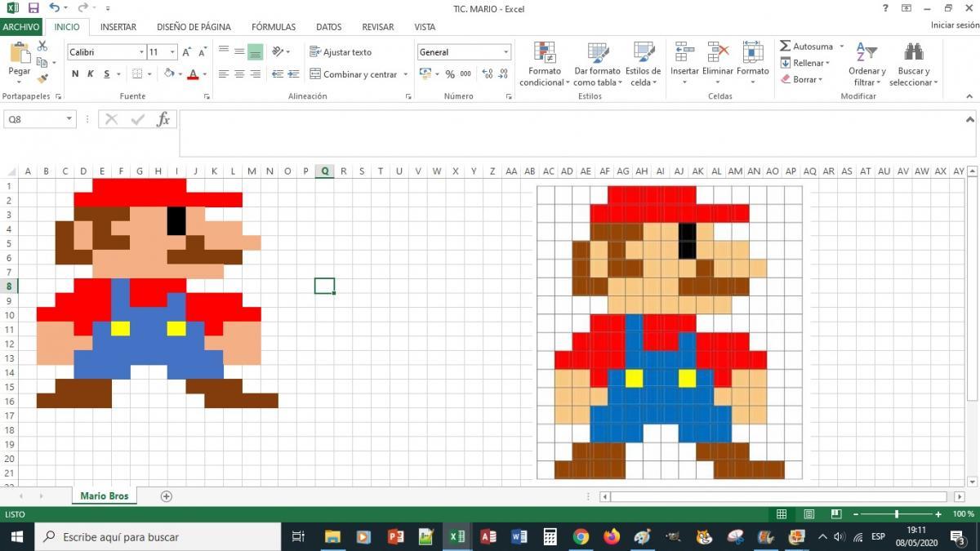Toggle align left

(x=224, y=73)
